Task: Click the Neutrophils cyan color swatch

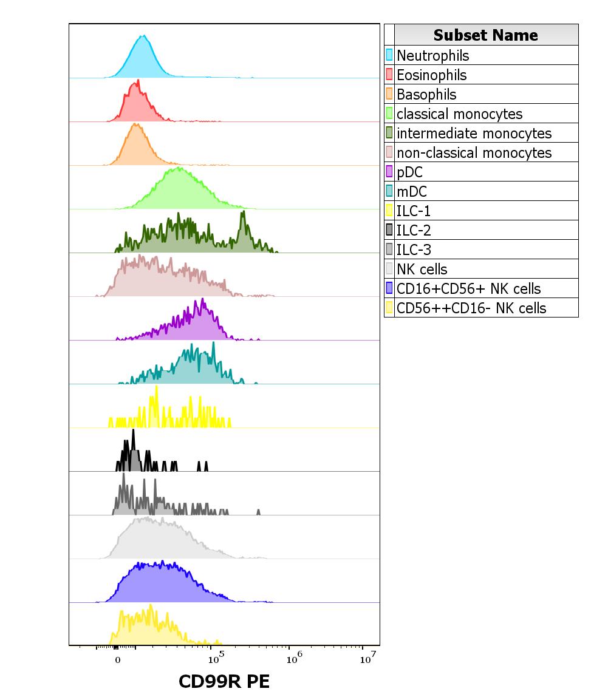Action: coord(389,55)
